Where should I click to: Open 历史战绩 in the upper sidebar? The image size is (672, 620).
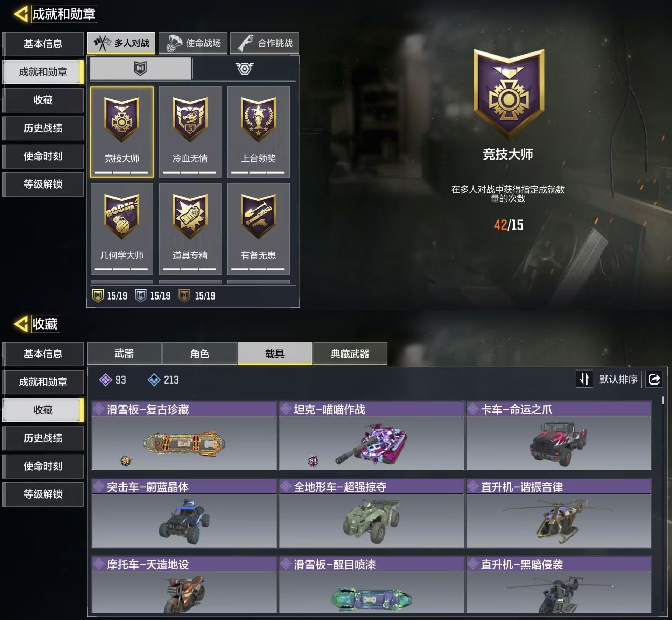point(43,128)
